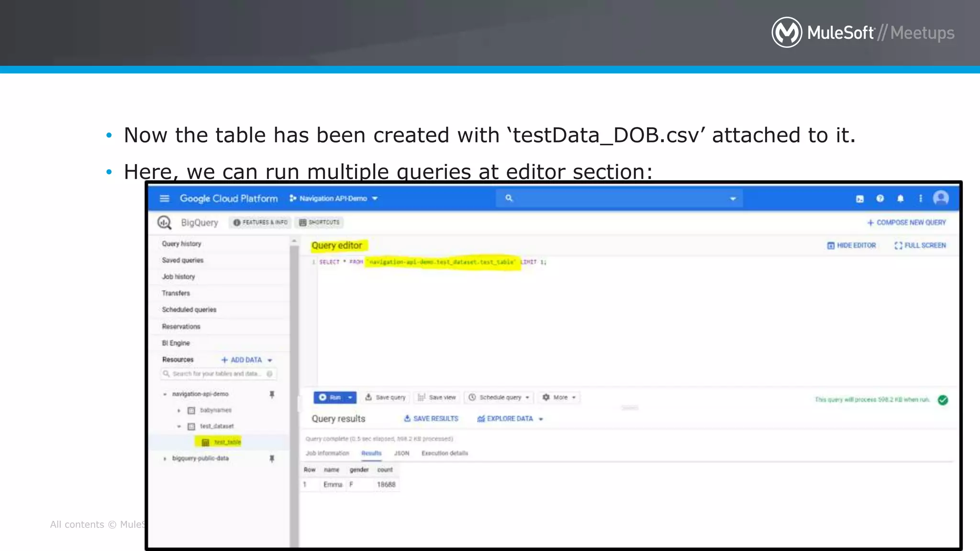Collapse the test_dataset node
Screen dimensions: 980x551
click(178, 426)
